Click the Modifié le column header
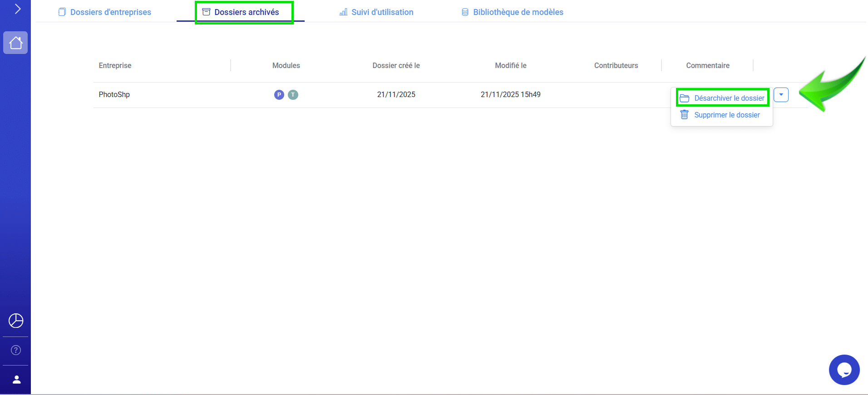The image size is (868, 395). [510, 66]
